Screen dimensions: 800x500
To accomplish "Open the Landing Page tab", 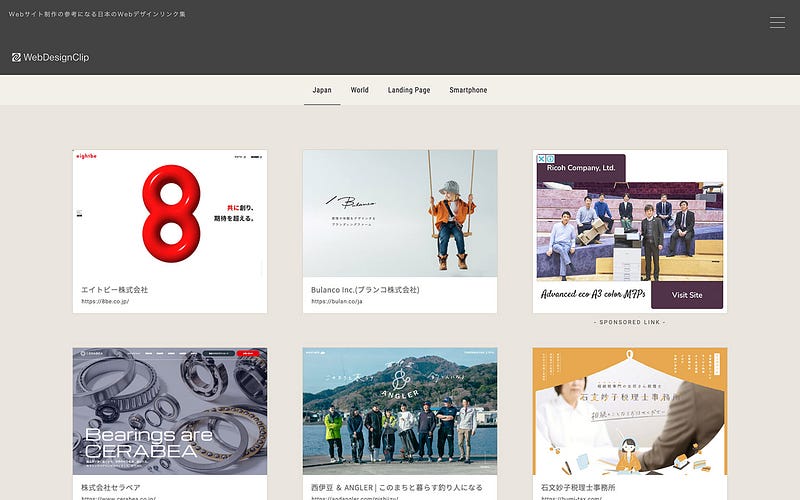I will [409, 90].
